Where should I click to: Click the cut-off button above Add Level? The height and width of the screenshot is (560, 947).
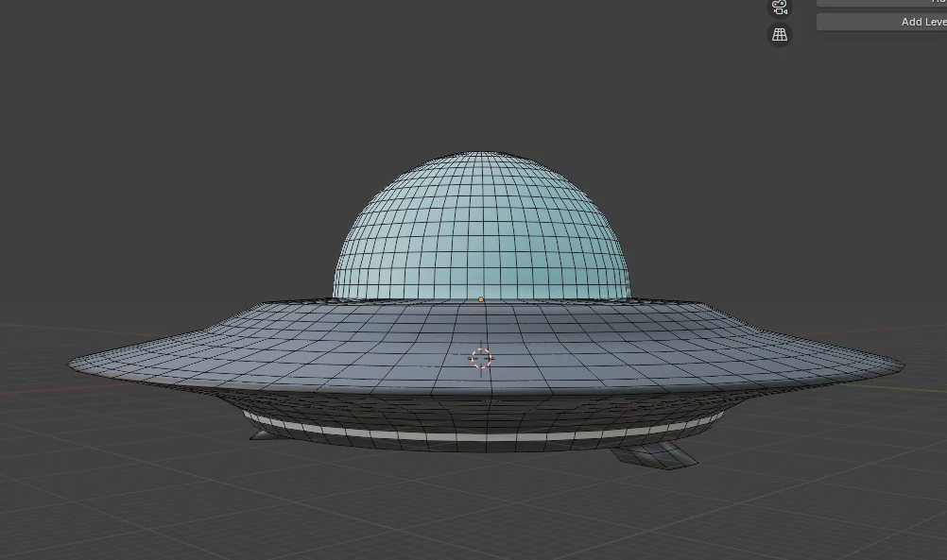pyautogui.click(x=882, y=3)
